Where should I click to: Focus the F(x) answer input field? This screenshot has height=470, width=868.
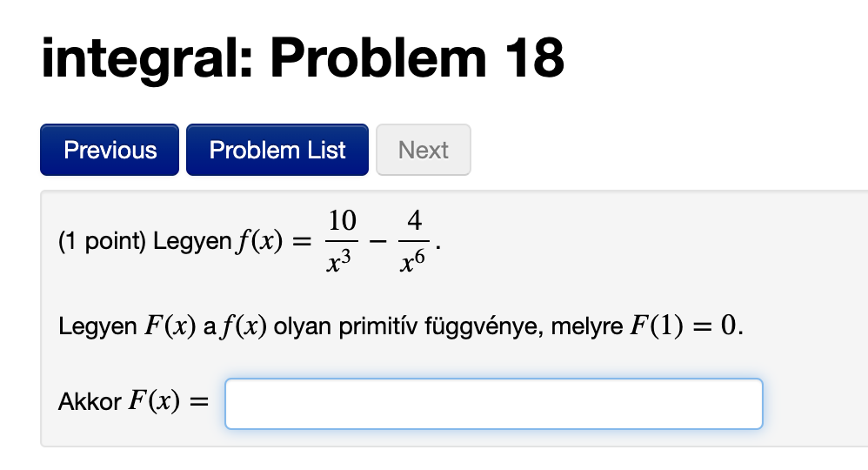[x=493, y=404]
